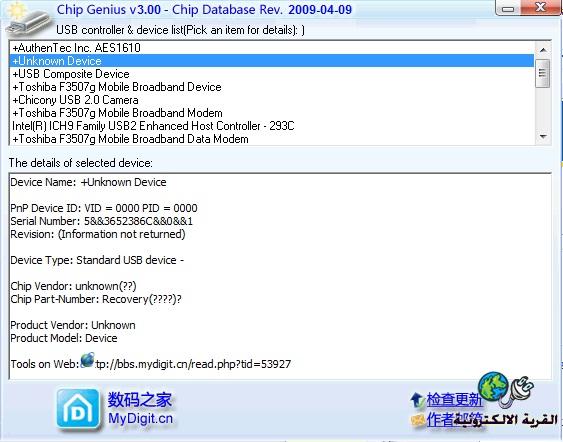The width and height of the screenshot is (563, 442).
Task: Select Toshiba F3507g Mobile Broadband Data Modem
Action: click(x=271, y=139)
